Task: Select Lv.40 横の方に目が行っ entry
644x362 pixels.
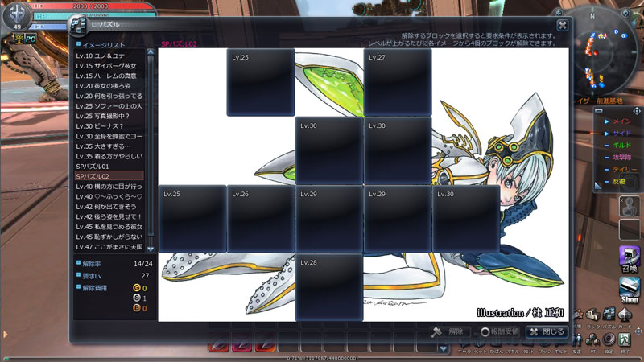Action: [x=109, y=187]
